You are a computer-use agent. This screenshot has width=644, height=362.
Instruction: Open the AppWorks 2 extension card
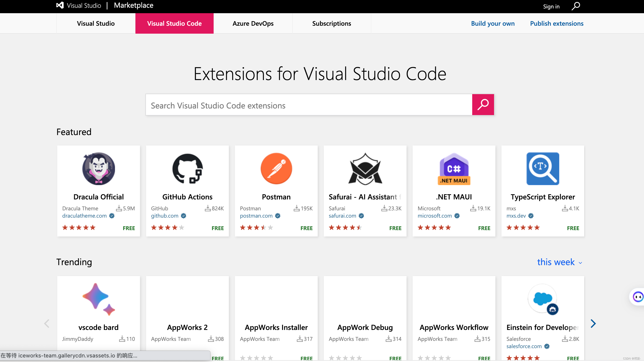[x=187, y=318]
